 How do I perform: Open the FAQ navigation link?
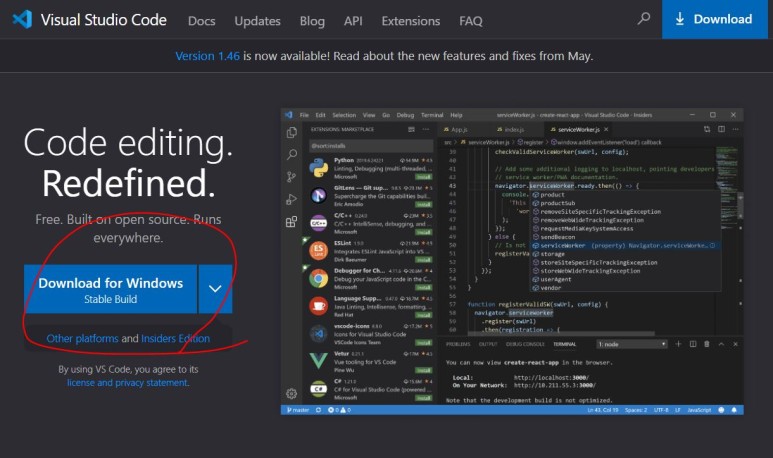click(471, 21)
